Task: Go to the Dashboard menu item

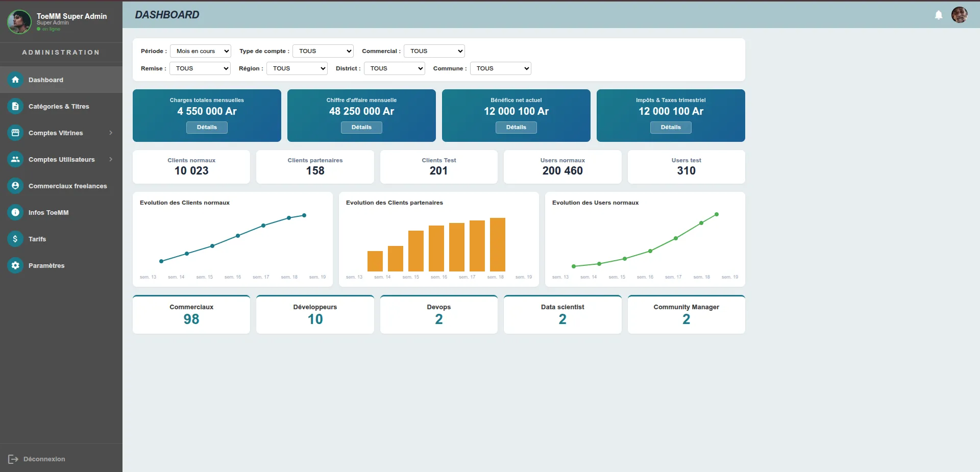Action: coord(61,80)
